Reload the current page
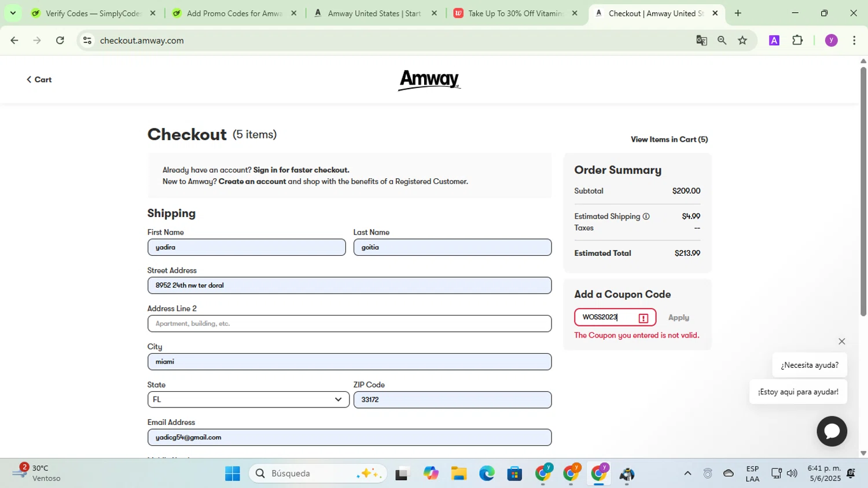This screenshot has height=488, width=868. pyautogui.click(x=60, y=41)
